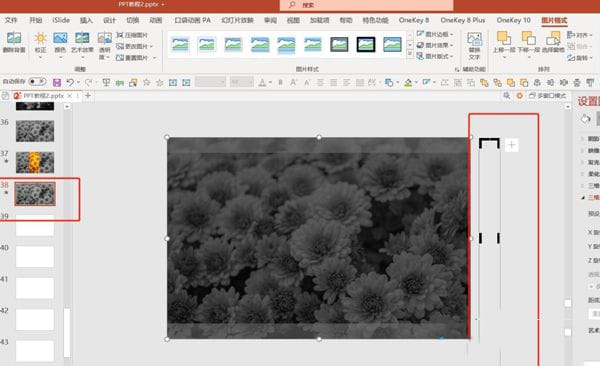The height and width of the screenshot is (366, 600).
Task: Select slide 38 thumbnail
Action: [x=35, y=193]
